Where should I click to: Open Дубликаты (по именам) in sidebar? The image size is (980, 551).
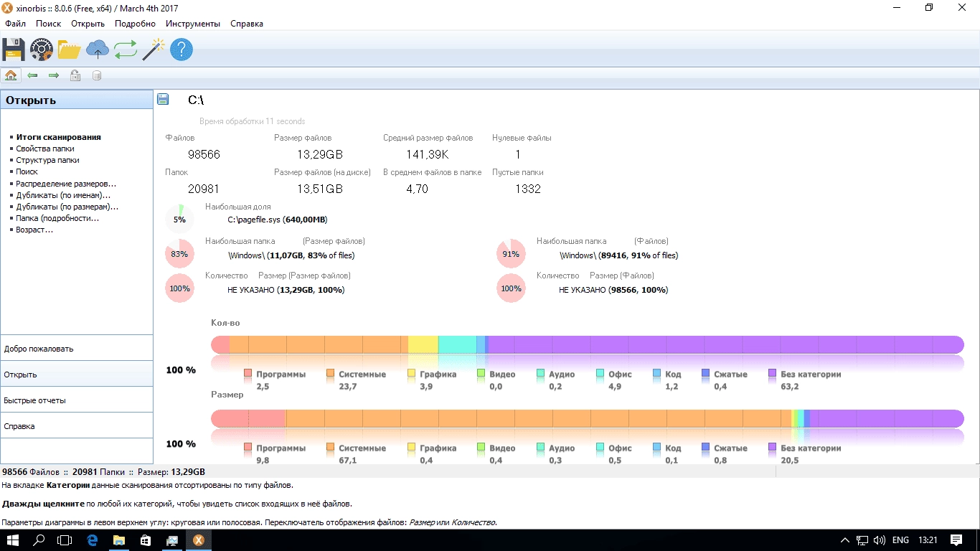pos(63,195)
